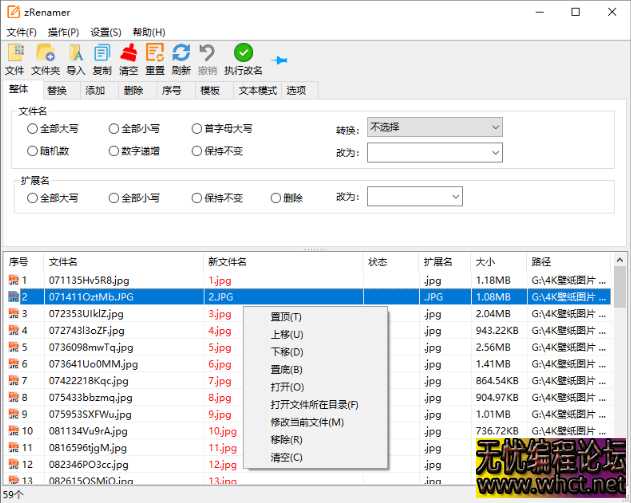Select the 随机数 radio button
The width and height of the screenshot is (631, 503).
33,152
